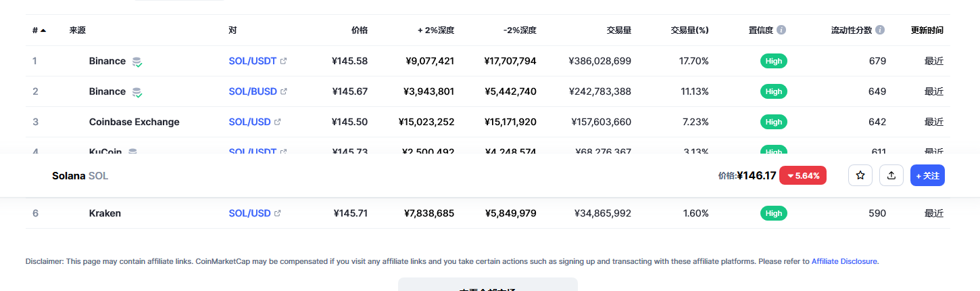This screenshot has height=291, width=980.
Task: Click the share upload icon
Action: click(x=891, y=175)
